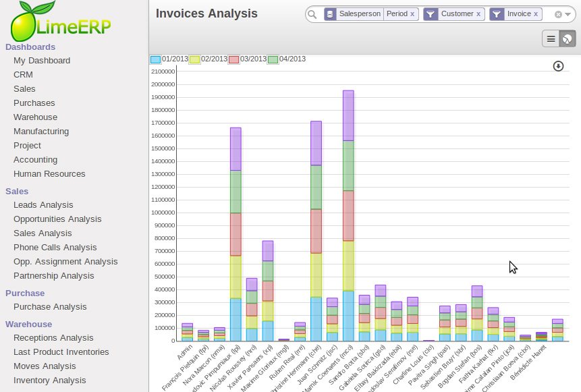Click the Warehouse section header
Image resolution: width=581 pixels, height=392 pixels.
click(28, 325)
